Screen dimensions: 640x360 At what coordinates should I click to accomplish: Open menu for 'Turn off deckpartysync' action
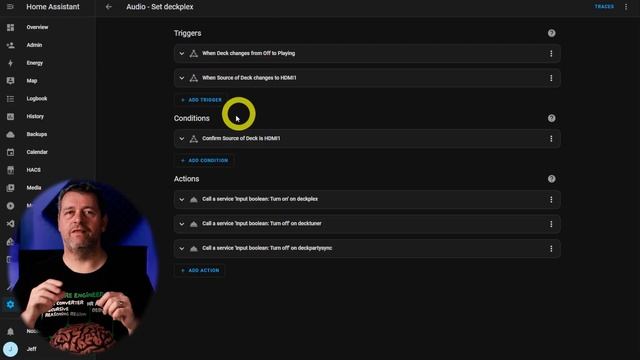[x=551, y=249]
